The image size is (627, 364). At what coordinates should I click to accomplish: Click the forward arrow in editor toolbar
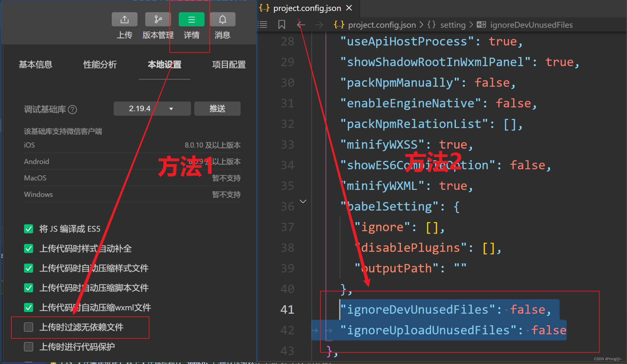(x=319, y=25)
